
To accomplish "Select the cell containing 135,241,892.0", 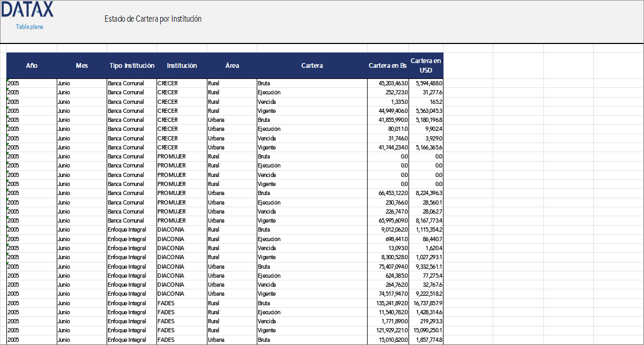I will tap(389, 303).
